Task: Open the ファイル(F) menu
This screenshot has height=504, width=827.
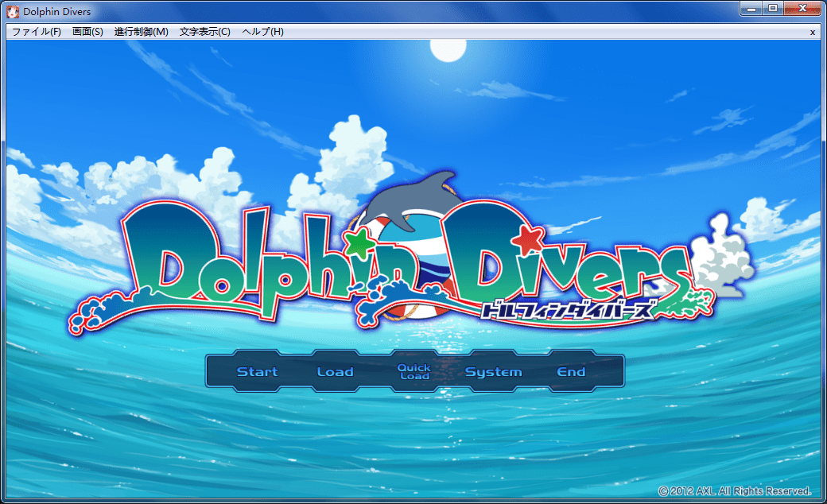Action: click(x=37, y=32)
